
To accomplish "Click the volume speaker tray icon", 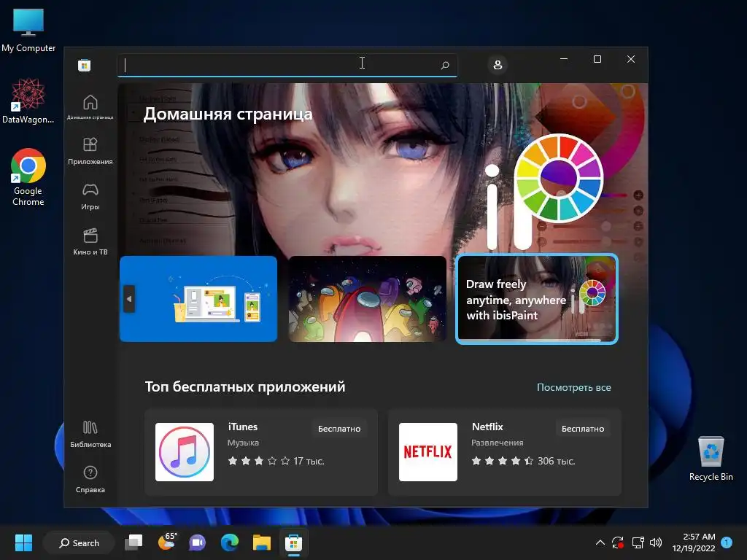I will coord(656,542).
